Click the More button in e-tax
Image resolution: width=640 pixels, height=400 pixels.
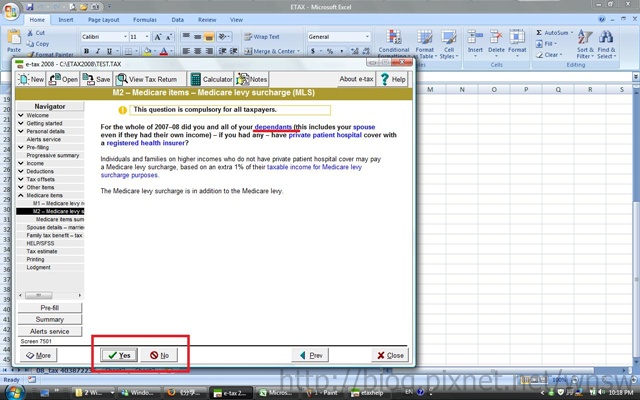[x=38, y=355]
